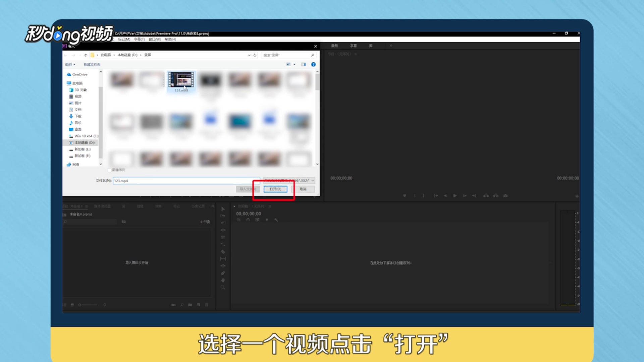Toggle the magnet Snap icon above the timeline
This screenshot has width=644, height=362.
(248, 220)
